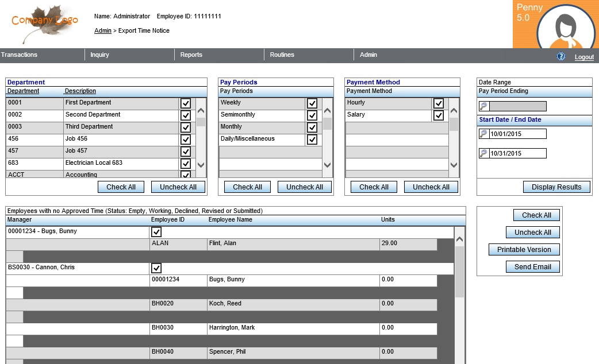Open the start date 10/01/2015 picker icon
Viewport: 599px width, 364px height.
(483, 134)
